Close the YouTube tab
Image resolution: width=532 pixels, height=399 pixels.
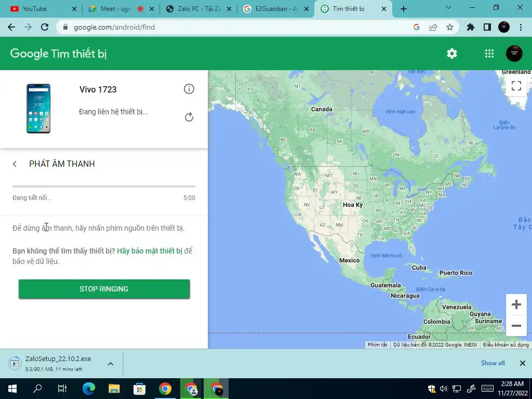tap(74, 9)
